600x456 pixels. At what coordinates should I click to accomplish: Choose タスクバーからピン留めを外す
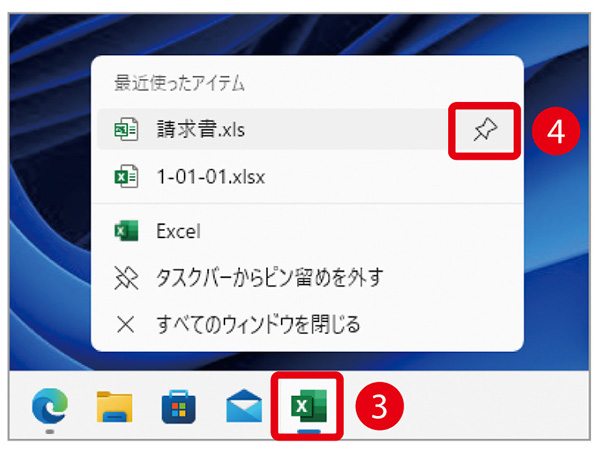[x=269, y=277]
